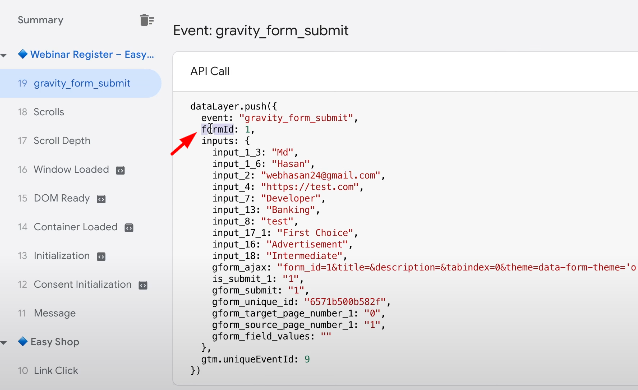Screen dimensions: 638x390
Task: Clear events with the trash icon
Action: pyautogui.click(x=146, y=20)
